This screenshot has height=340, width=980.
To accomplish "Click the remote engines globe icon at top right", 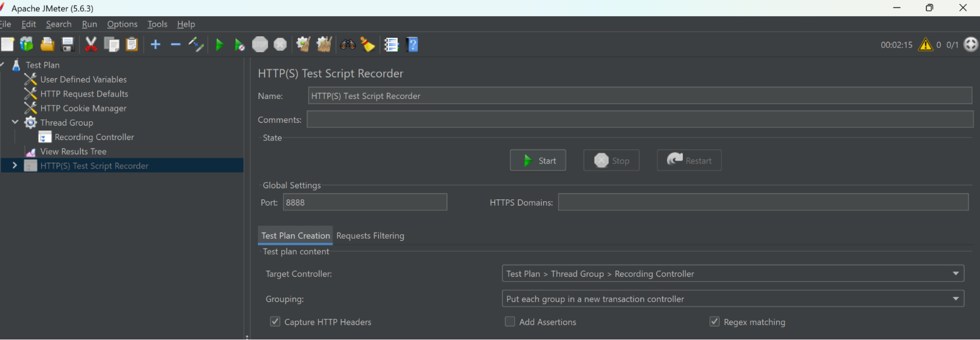I will 971,45.
